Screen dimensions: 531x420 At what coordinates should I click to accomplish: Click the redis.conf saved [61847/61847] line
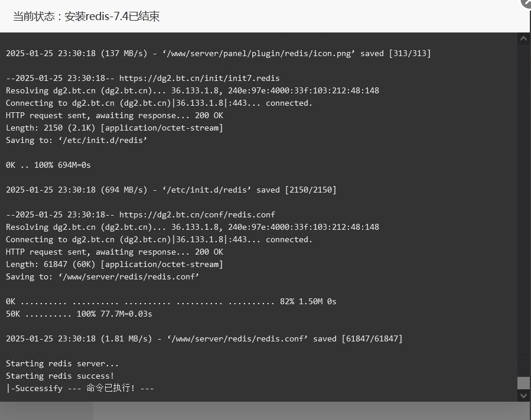[204, 338]
